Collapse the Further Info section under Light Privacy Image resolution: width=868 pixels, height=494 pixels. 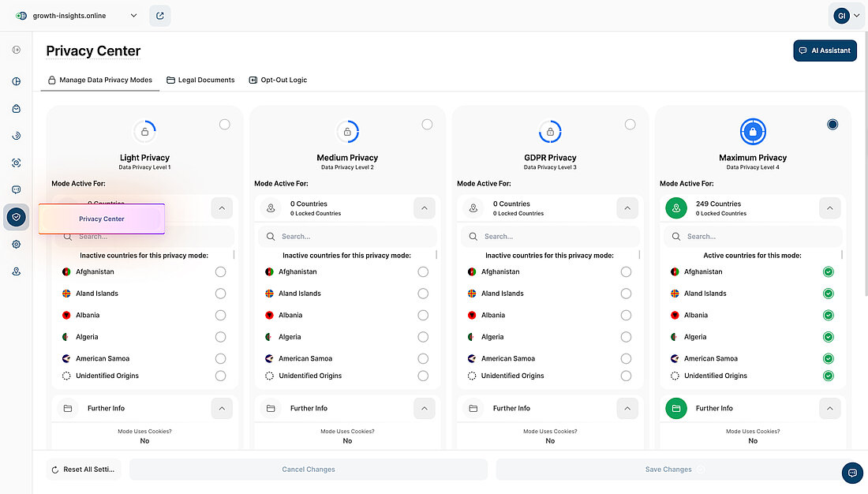pyautogui.click(x=222, y=408)
